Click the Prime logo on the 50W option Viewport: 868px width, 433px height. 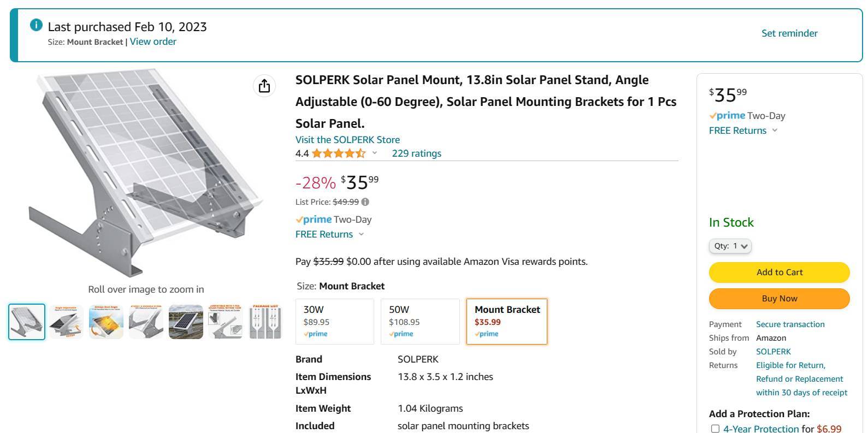(x=401, y=334)
